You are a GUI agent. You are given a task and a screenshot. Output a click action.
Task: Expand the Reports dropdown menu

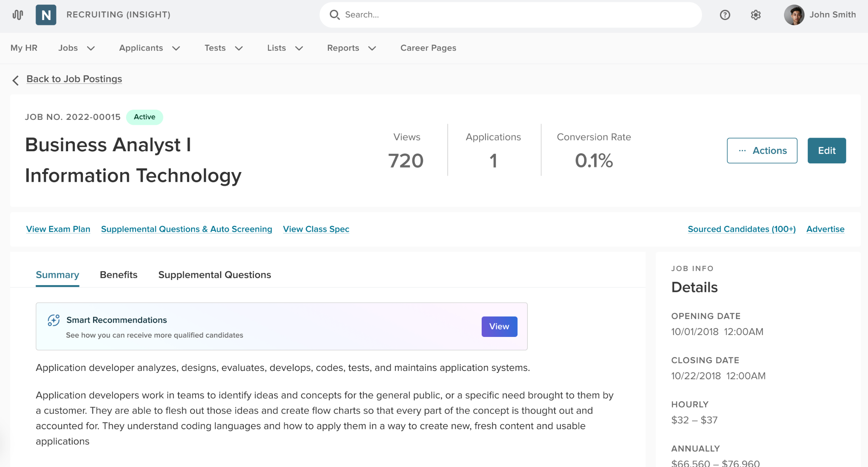click(352, 48)
